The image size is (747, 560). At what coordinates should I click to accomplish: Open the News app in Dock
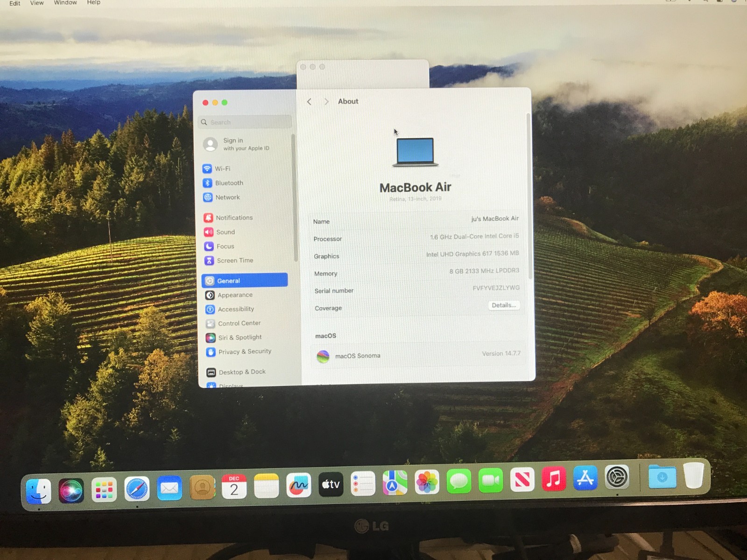point(522,479)
